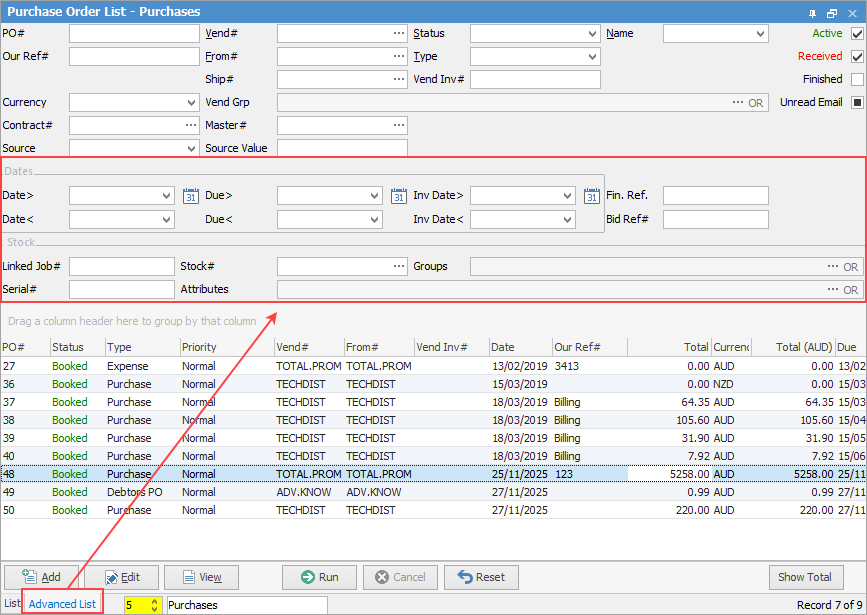Open Ship# lookup ellipsis
The width and height of the screenshot is (867, 615).
399,79
